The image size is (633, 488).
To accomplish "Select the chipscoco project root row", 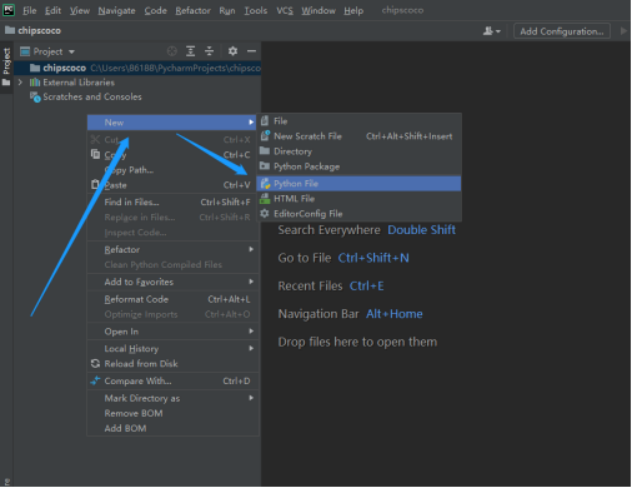I will (x=137, y=68).
